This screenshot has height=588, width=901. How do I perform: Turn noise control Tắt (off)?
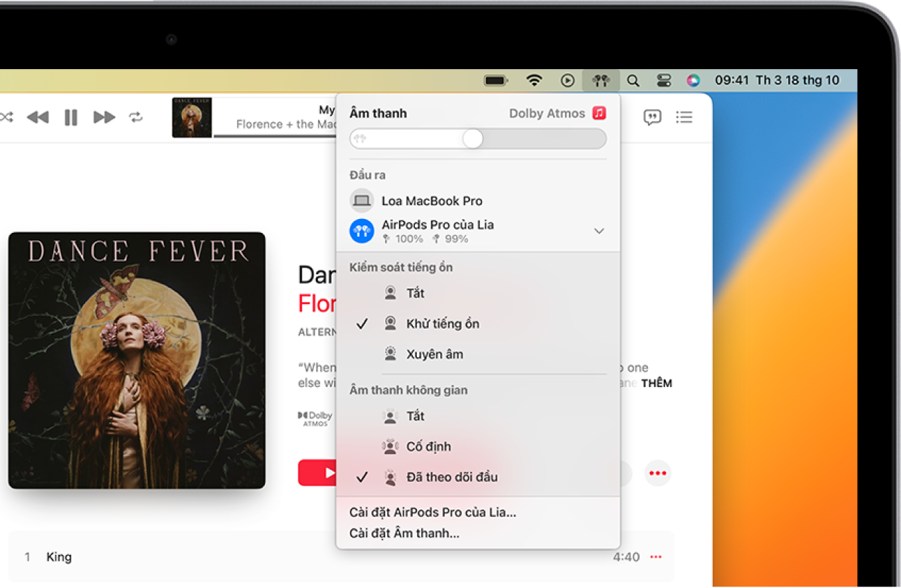click(478, 293)
